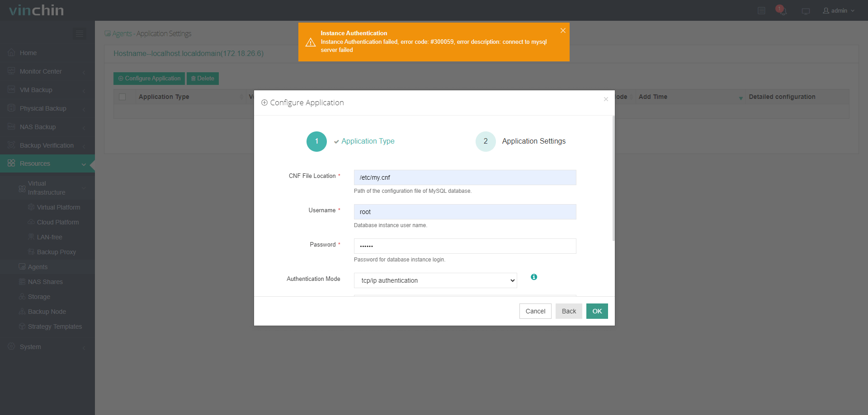The width and height of the screenshot is (868, 415).
Task: Click the task list icon in top bar
Action: (761, 10)
